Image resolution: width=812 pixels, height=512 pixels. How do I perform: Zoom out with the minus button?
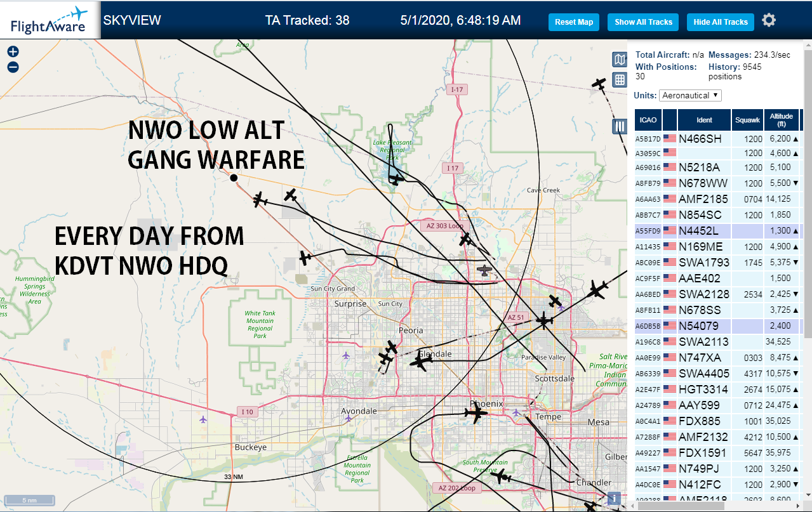pyautogui.click(x=13, y=67)
